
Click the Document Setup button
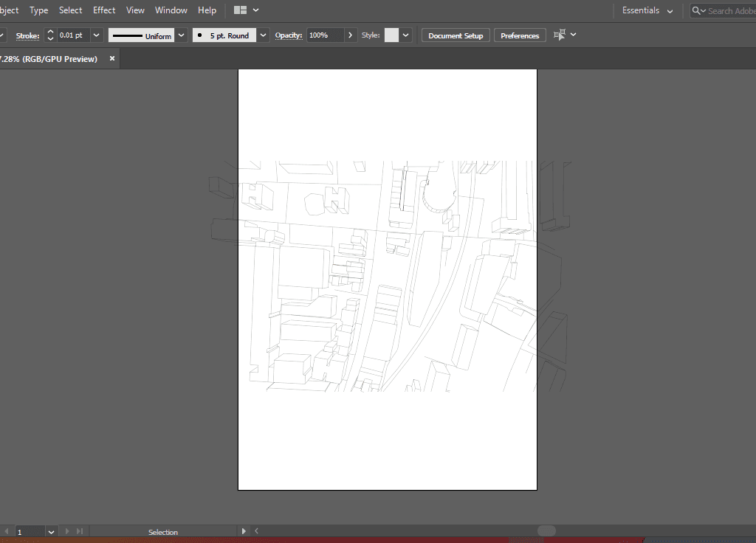pyautogui.click(x=455, y=35)
